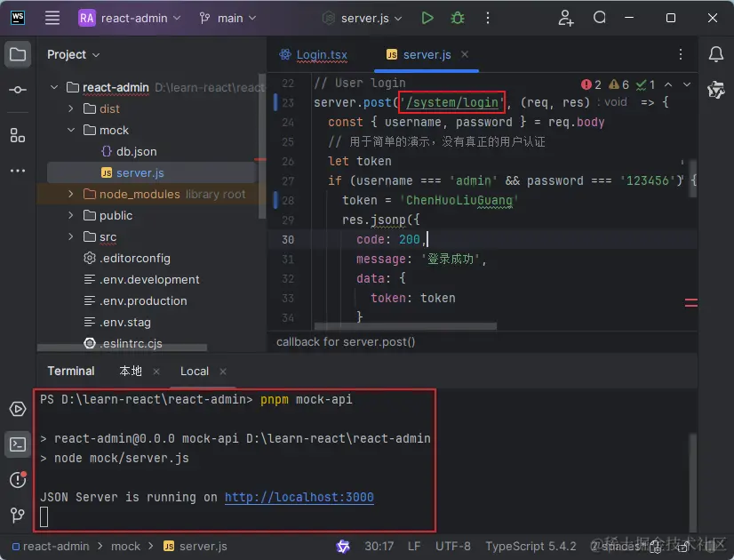734x560 pixels.
Task: Open the AI Assistant icon in right sidebar
Action: pos(715,90)
